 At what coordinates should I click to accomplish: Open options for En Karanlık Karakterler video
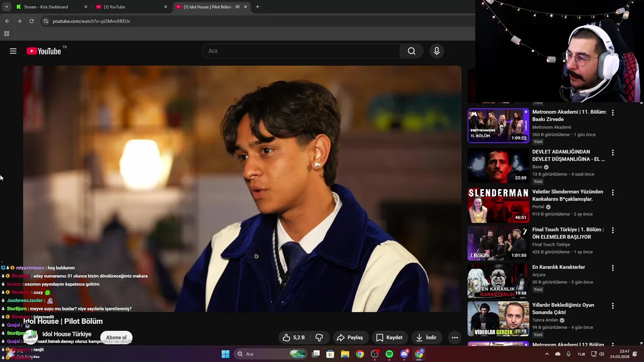(613, 268)
